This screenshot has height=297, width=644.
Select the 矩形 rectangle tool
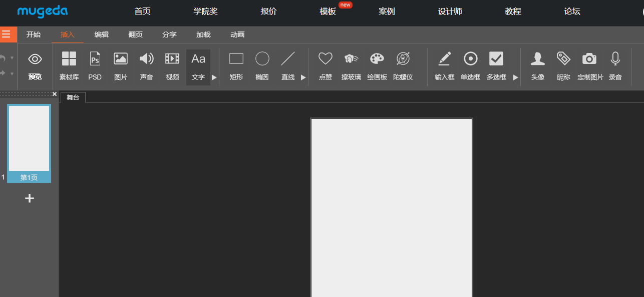[x=236, y=67]
